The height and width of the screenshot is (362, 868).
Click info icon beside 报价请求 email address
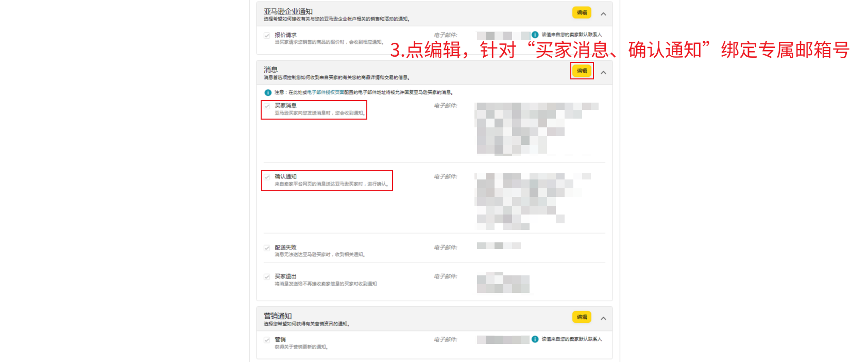(535, 35)
